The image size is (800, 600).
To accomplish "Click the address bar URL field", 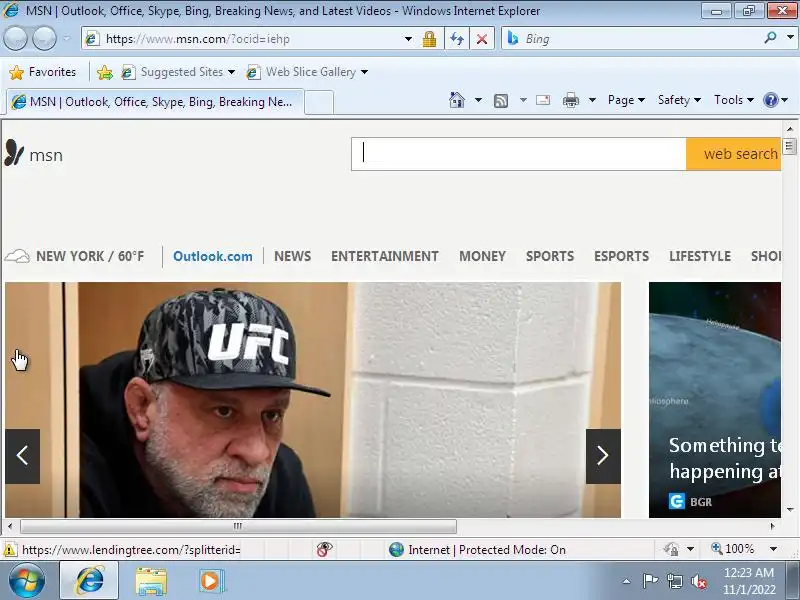I will 245,39.
